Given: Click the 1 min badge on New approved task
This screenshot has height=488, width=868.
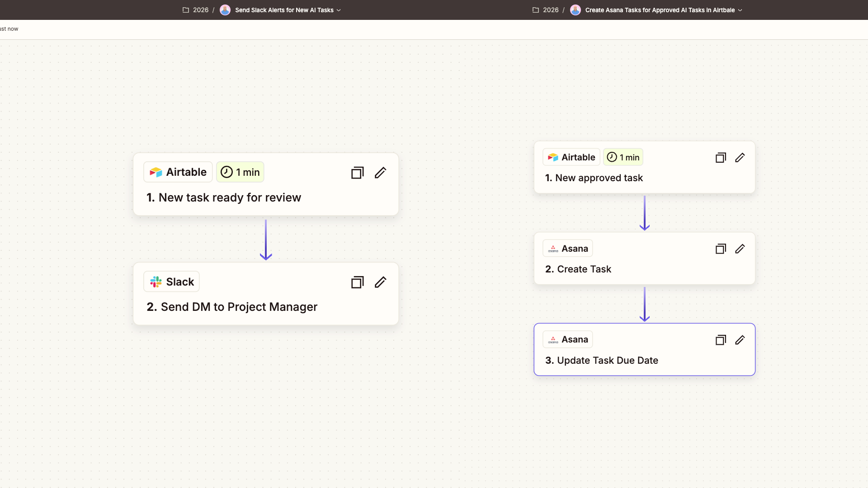Looking at the screenshot, I should [x=623, y=157].
